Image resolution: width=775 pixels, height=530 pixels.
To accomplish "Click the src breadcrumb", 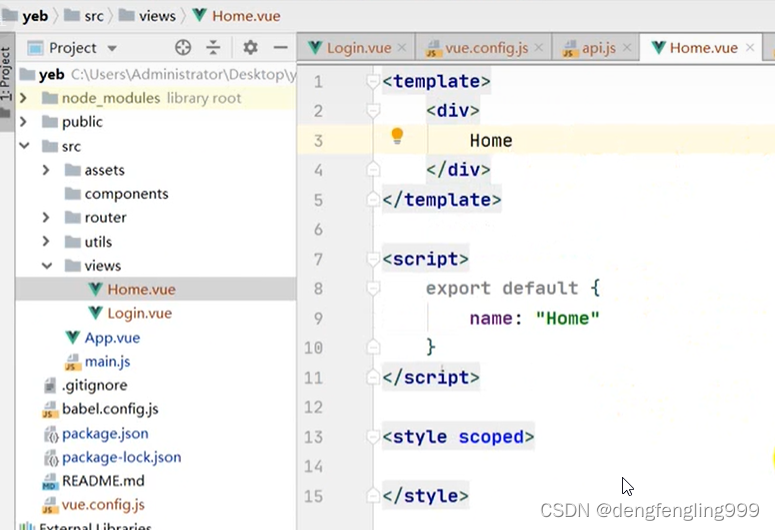I will pyautogui.click(x=94, y=16).
